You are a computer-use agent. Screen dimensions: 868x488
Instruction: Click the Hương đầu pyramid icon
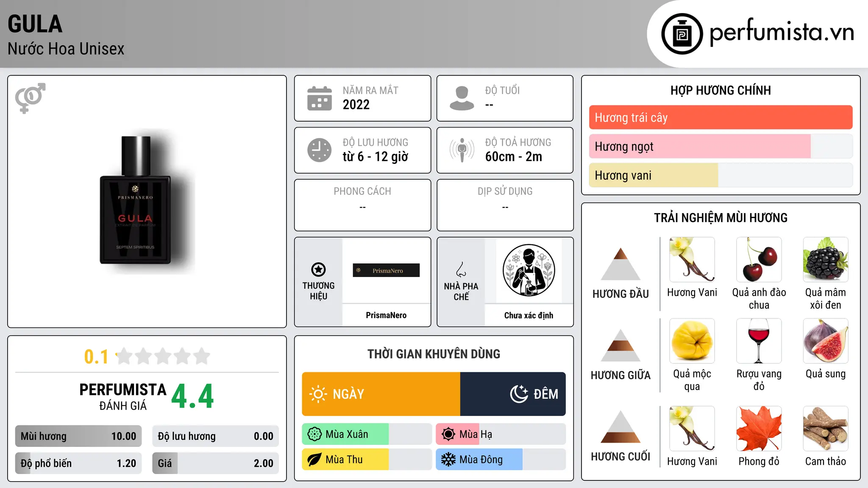pos(620,264)
